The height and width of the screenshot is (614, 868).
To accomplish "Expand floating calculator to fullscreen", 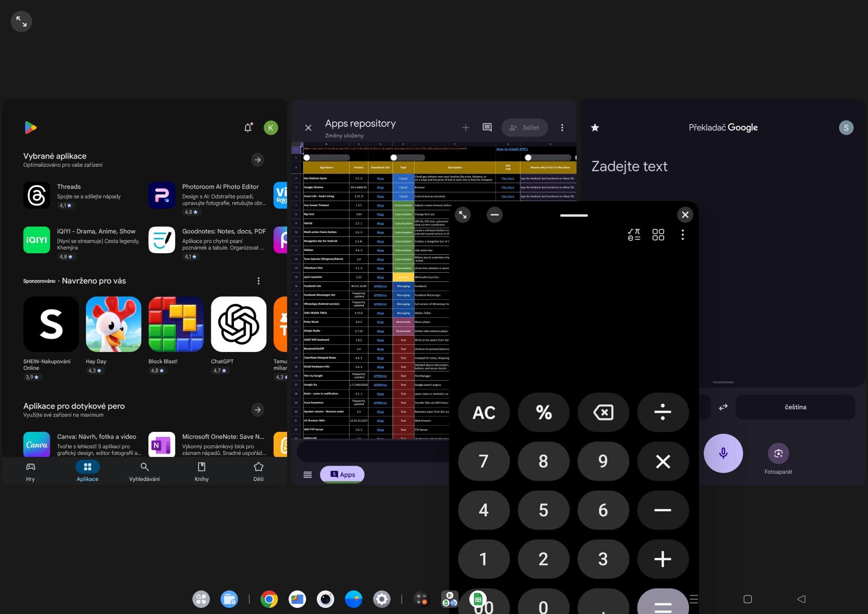I will 463,215.
